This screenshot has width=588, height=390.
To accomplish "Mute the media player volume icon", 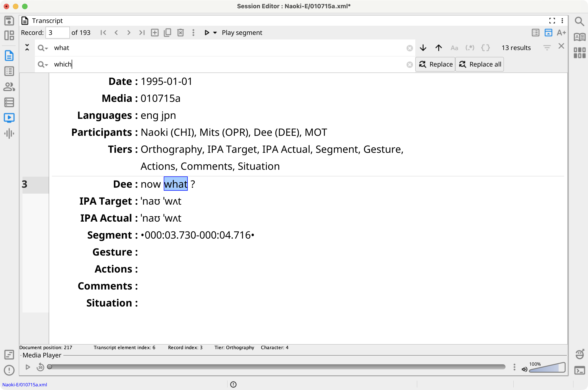I will [x=525, y=369].
